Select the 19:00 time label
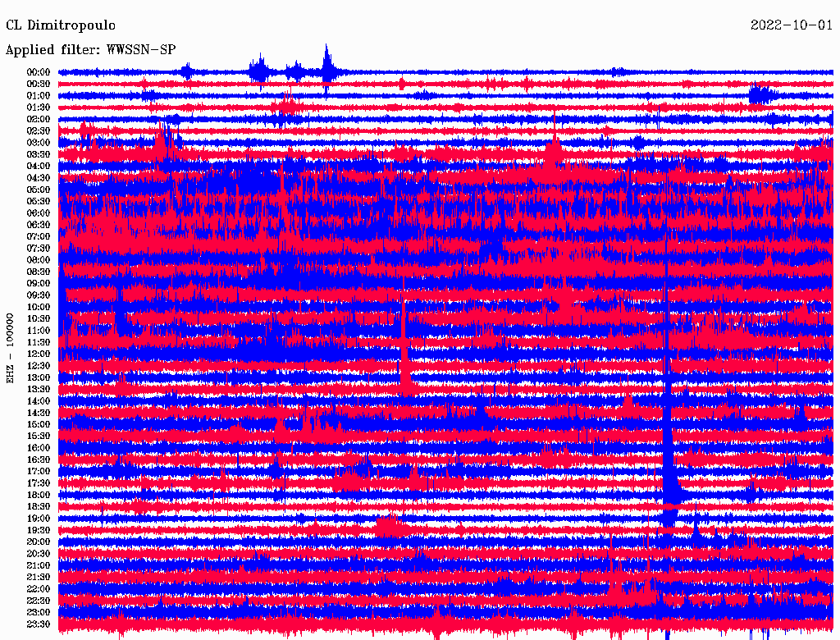The width and height of the screenshot is (840, 640). pos(39,519)
